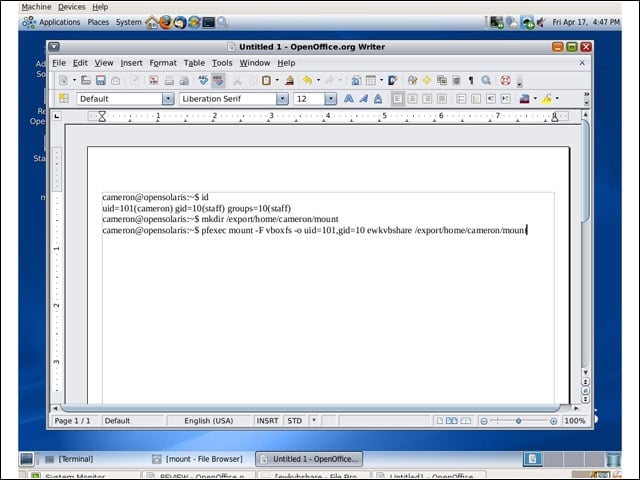
Task: Click the Hyperlink icon
Action: point(356,80)
